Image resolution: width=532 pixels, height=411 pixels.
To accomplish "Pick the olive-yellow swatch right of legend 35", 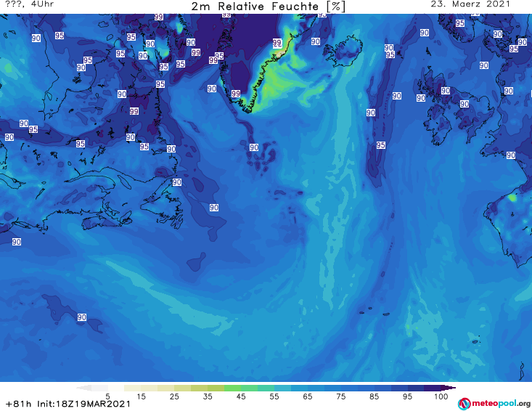I will (x=216, y=388).
